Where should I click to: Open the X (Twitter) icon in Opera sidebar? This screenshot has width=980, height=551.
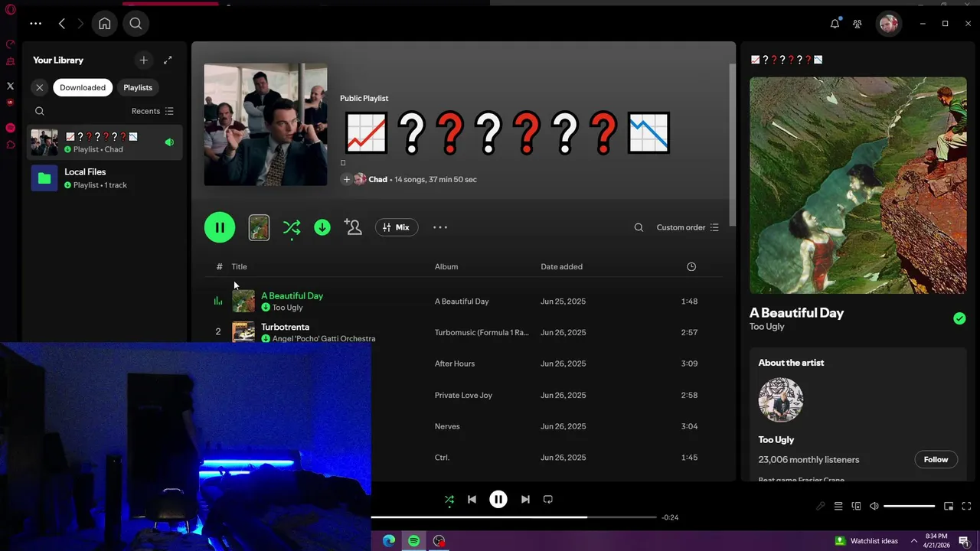(11, 86)
